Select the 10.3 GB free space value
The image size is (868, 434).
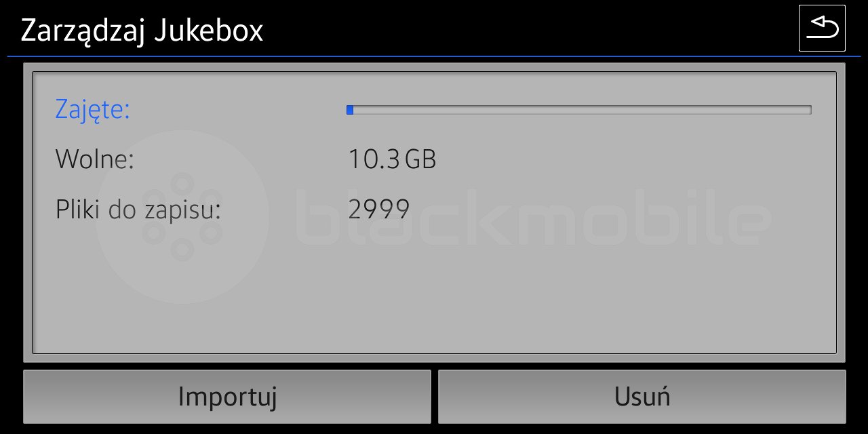click(x=392, y=159)
